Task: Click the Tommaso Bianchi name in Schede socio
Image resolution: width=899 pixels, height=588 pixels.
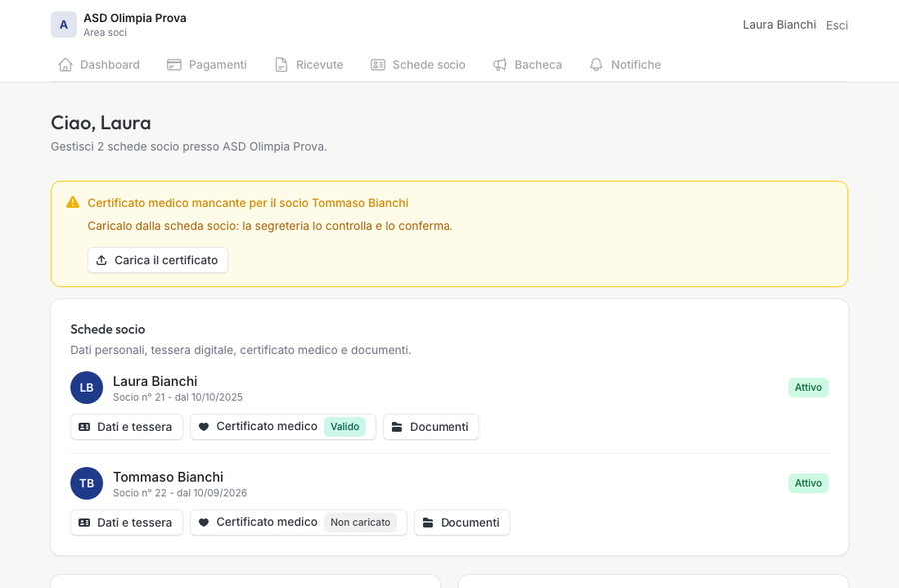Action: pos(168,477)
